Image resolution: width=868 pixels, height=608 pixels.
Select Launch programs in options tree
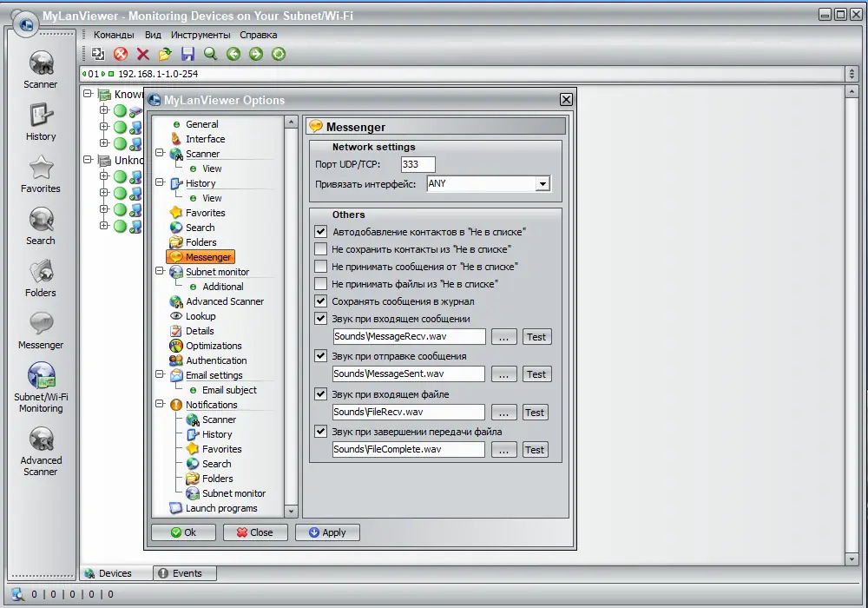click(x=221, y=508)
